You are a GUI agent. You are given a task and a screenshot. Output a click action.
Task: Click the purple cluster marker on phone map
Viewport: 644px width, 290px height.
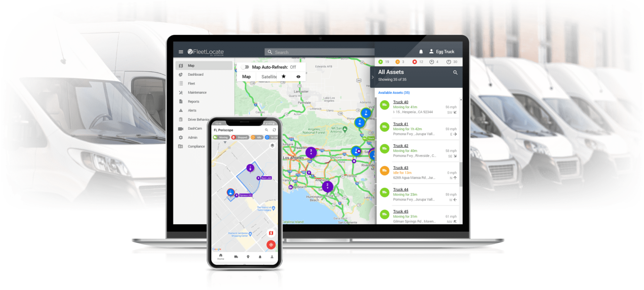tap(250, 168)
